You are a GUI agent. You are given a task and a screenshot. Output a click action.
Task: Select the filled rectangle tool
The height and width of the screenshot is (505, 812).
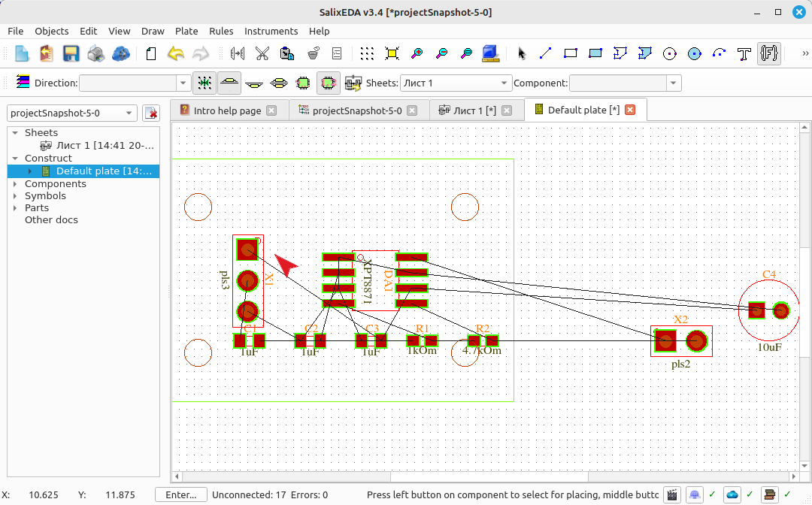[595, 53]
